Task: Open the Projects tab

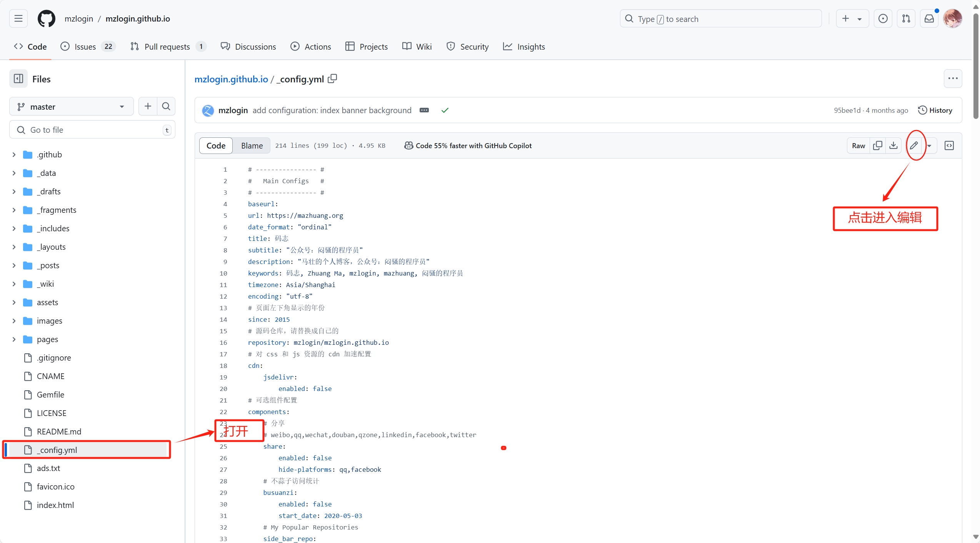Action: (x=367, y=47)
